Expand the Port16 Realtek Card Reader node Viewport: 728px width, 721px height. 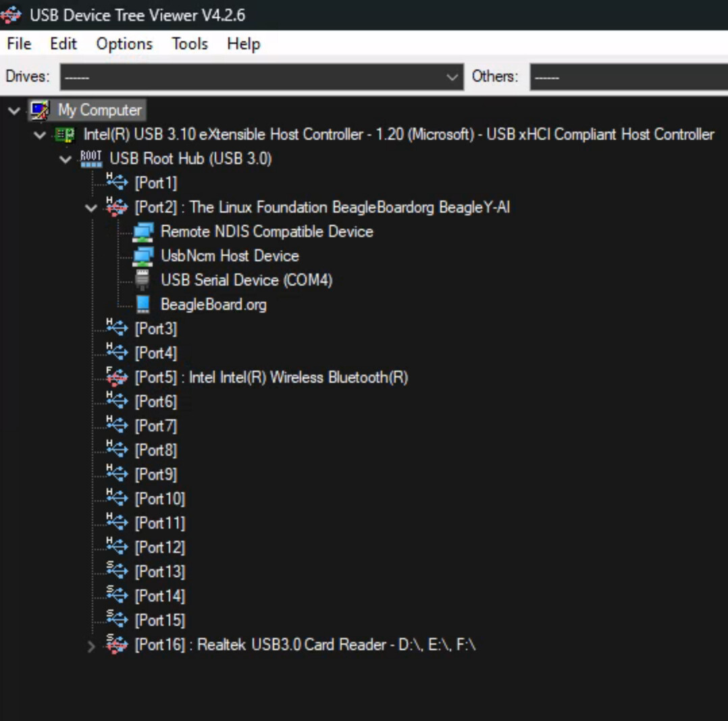91,646
